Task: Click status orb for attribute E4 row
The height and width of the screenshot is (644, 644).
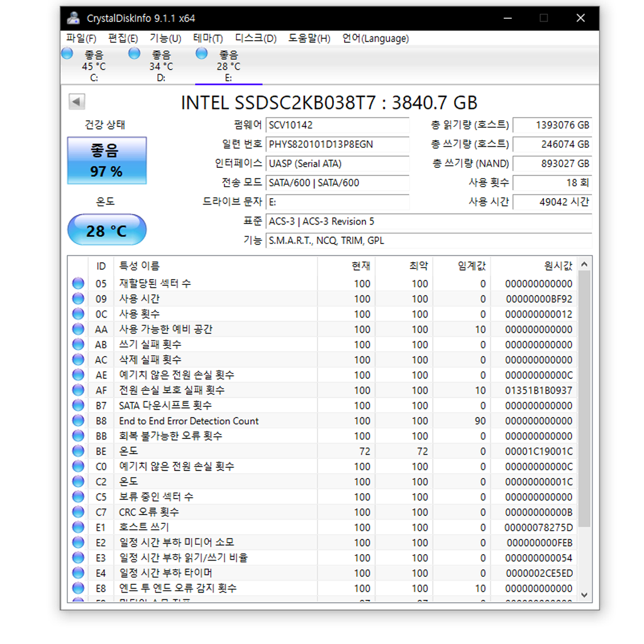Action: [x=78, y=572]
